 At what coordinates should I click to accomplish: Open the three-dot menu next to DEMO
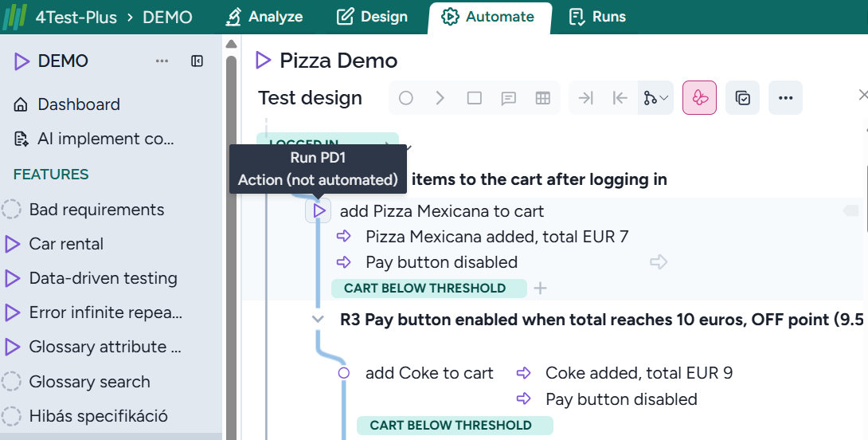[x=162, y=61]
